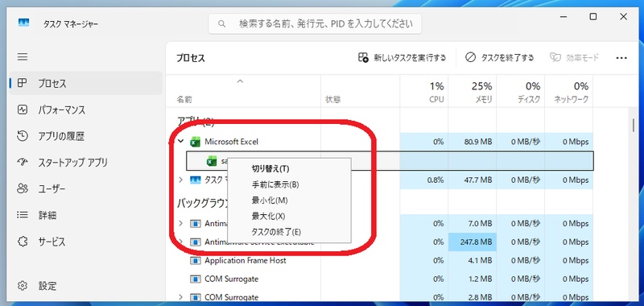The width and height of the screenshot is (644, 306).
Task: Open 設定 at sidebar bottom
Action: click(x=86, y=285)
